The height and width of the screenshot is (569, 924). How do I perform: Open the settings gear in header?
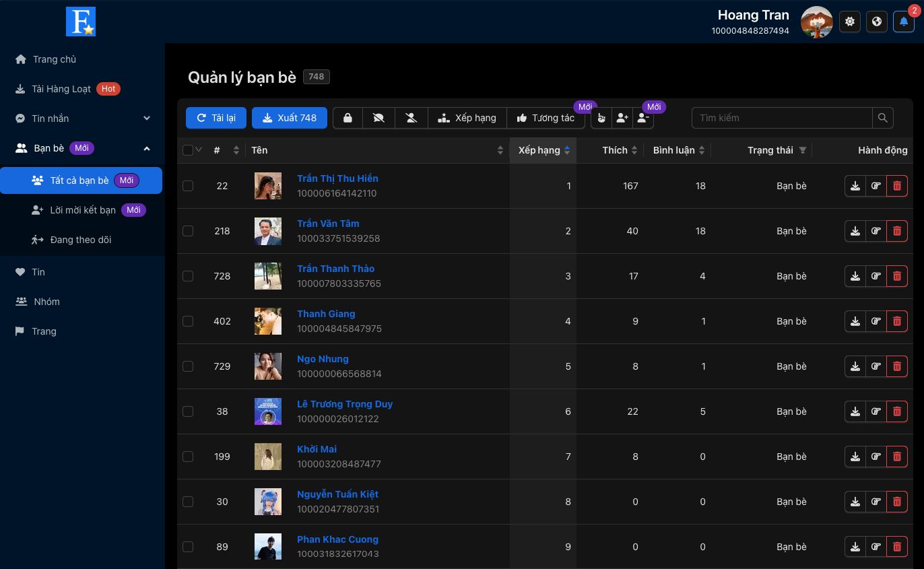pos(850,22)
